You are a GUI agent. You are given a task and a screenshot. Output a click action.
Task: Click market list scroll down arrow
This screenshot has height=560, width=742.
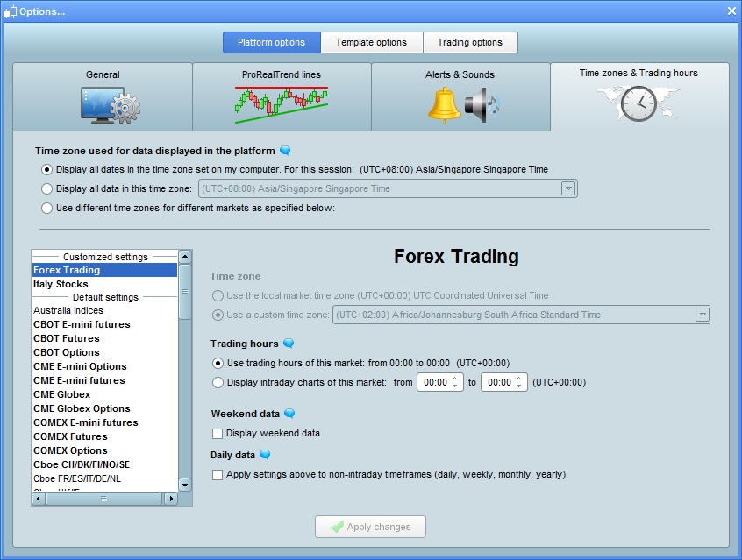click(x=185, y=485)
